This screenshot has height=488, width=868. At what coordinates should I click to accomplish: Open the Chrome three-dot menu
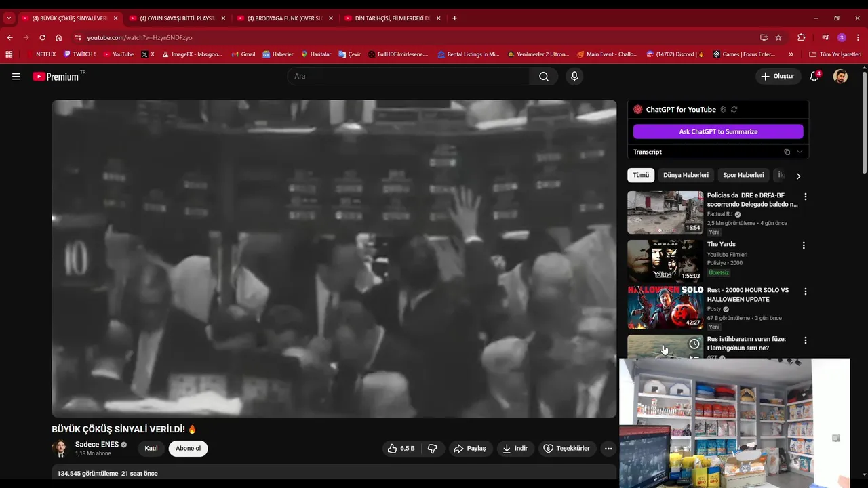[x=858, y=37]
